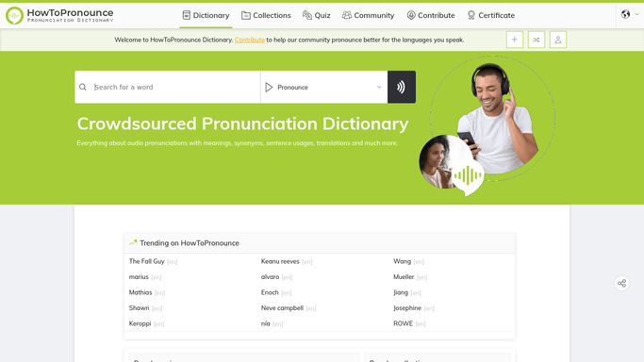644x362 pixels.
Task: Open the language selector chevron
Action: click(637, 14)
